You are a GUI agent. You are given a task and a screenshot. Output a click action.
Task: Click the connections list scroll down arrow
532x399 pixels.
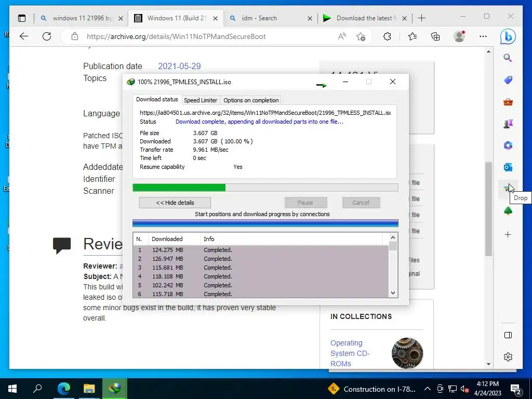click(393, 293)
